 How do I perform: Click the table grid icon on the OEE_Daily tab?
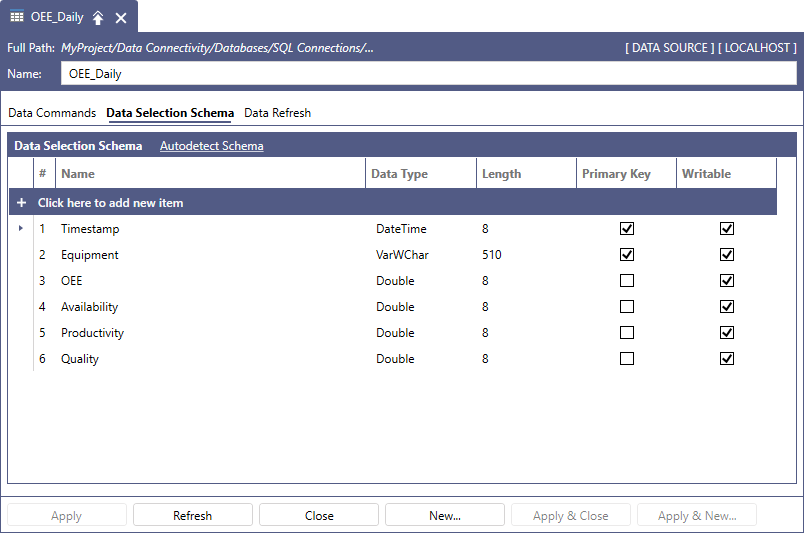[17, 17]
